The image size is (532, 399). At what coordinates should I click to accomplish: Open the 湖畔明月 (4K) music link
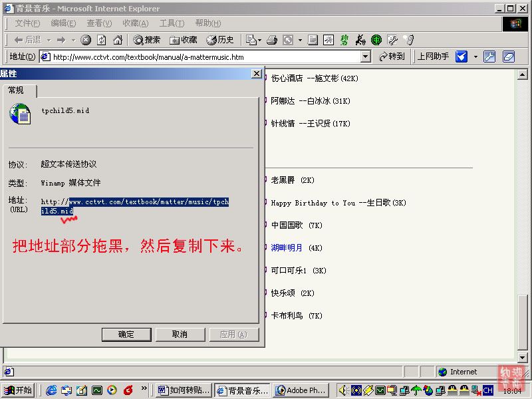pyautogui.click(x=287, y=248)
